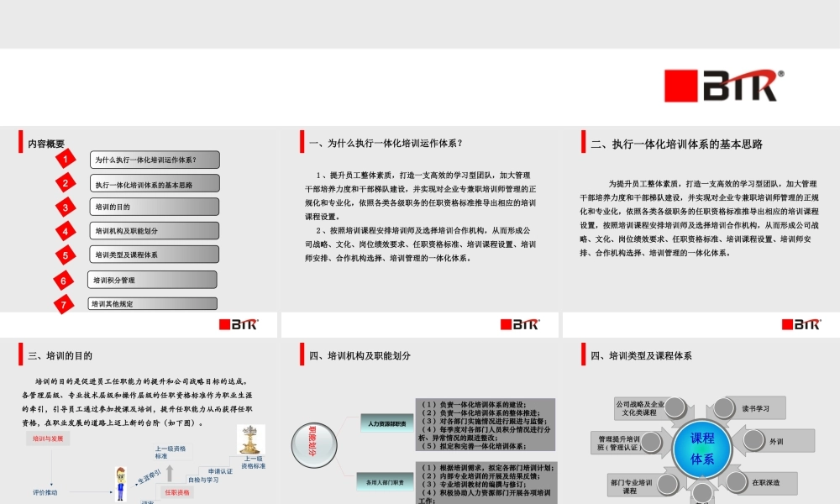Select the 各用人部门职责 box
The height and width of the screenshot is (504, 840).
tap(386, 482)
